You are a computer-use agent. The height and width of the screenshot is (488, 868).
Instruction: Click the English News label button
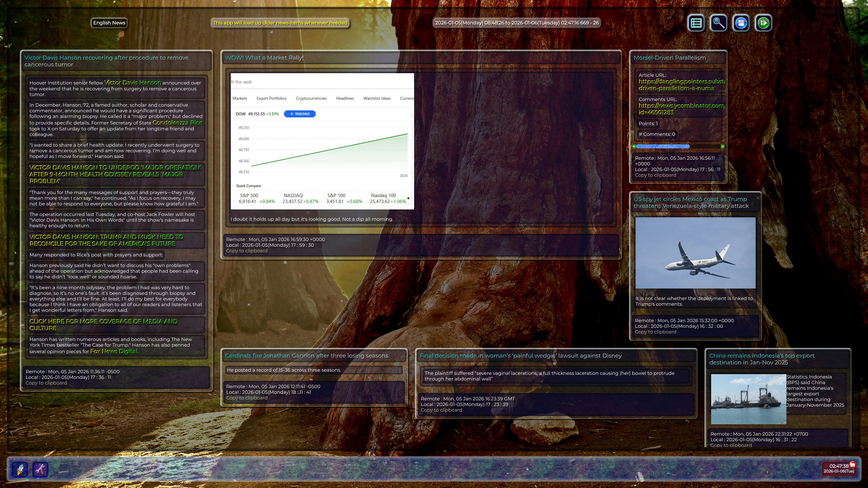109,23
